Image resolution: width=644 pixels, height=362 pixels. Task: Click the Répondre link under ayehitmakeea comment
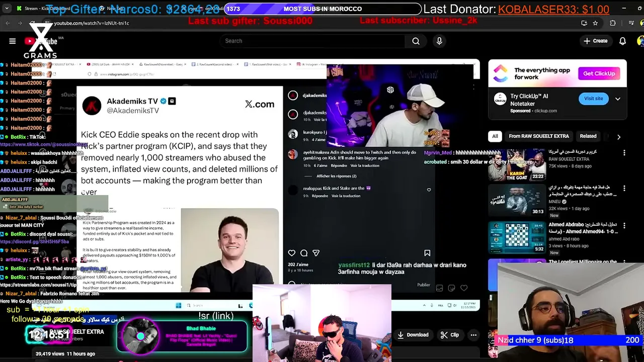pos(339,165)
